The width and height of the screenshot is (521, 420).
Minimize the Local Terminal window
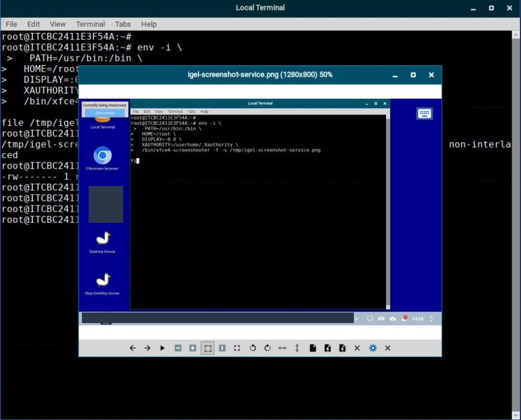click(x=474, y=8)
